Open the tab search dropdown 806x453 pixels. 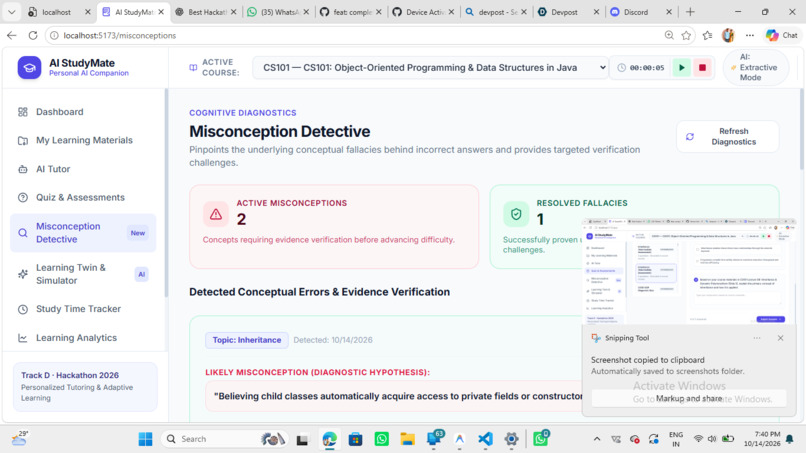(x=11, y=12)
